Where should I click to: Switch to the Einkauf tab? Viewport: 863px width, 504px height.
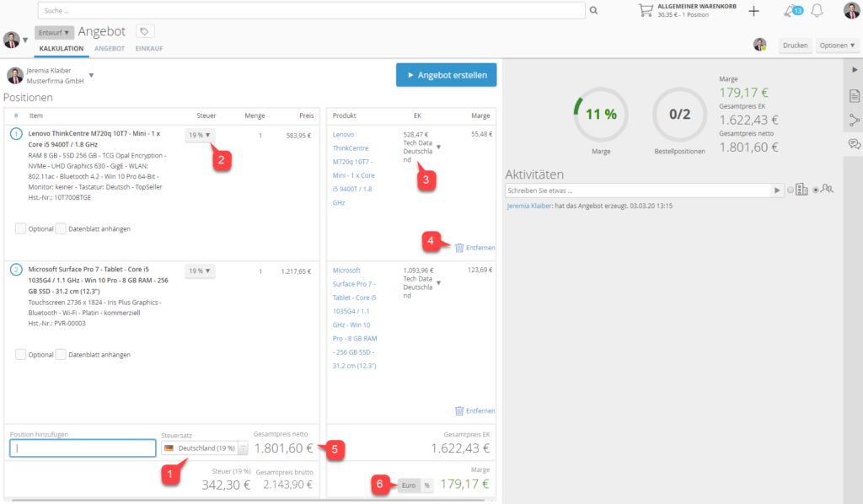point(149,48)
